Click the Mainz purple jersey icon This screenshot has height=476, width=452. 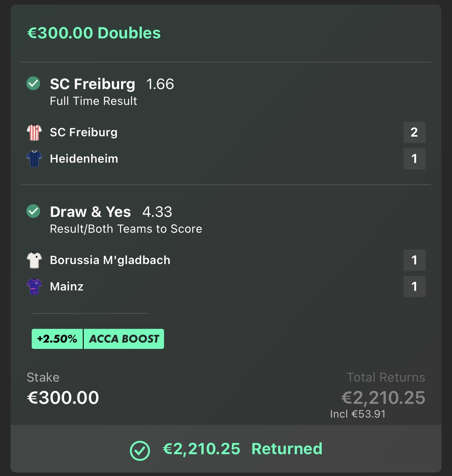coord(34,287)
